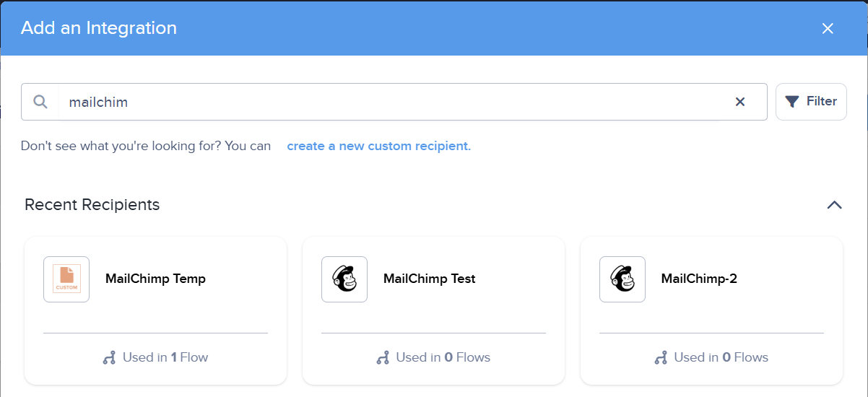Open the create a new custom recipient link
868x397 pixels.
379,146
